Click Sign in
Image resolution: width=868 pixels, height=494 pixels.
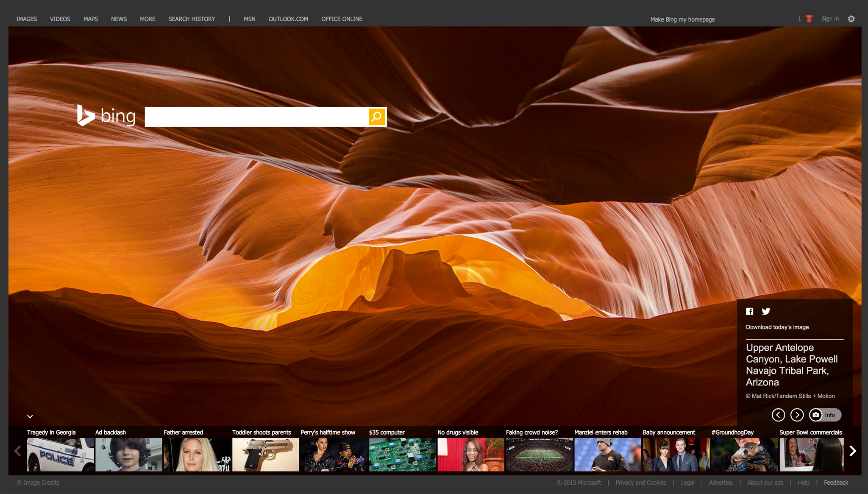(x=830, y=19)
